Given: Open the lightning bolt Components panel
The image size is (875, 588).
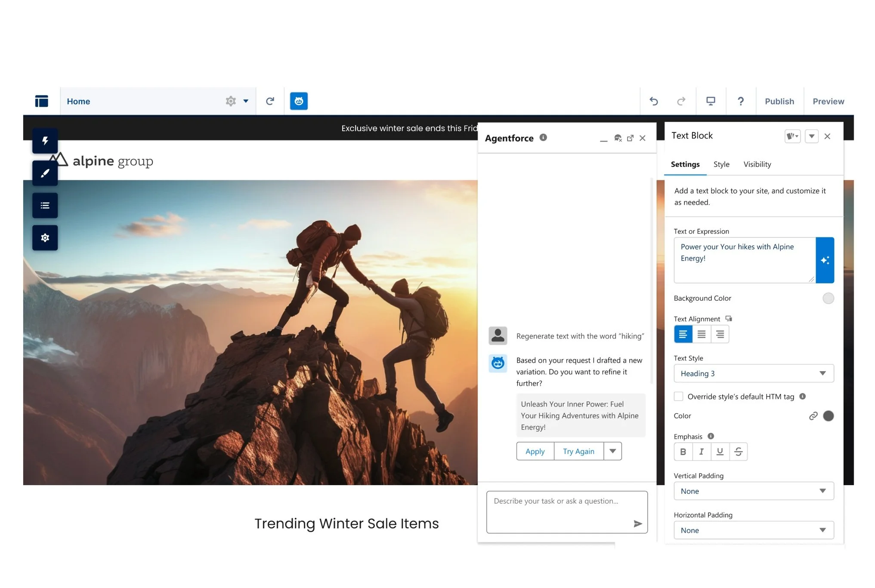Looking at the screenshot, I should [45, 141].
